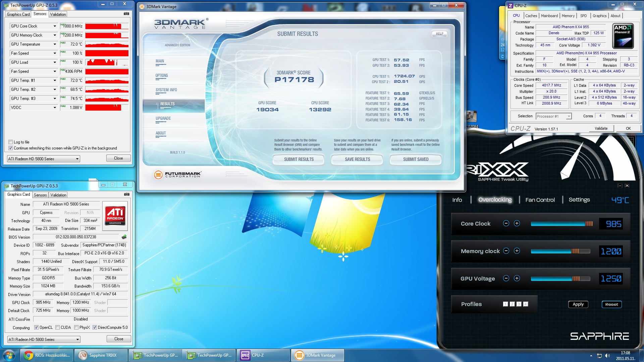The image size is (644, 362).
Task: Open Chrome RIOS taskbar item
Action: coord(46,355)
